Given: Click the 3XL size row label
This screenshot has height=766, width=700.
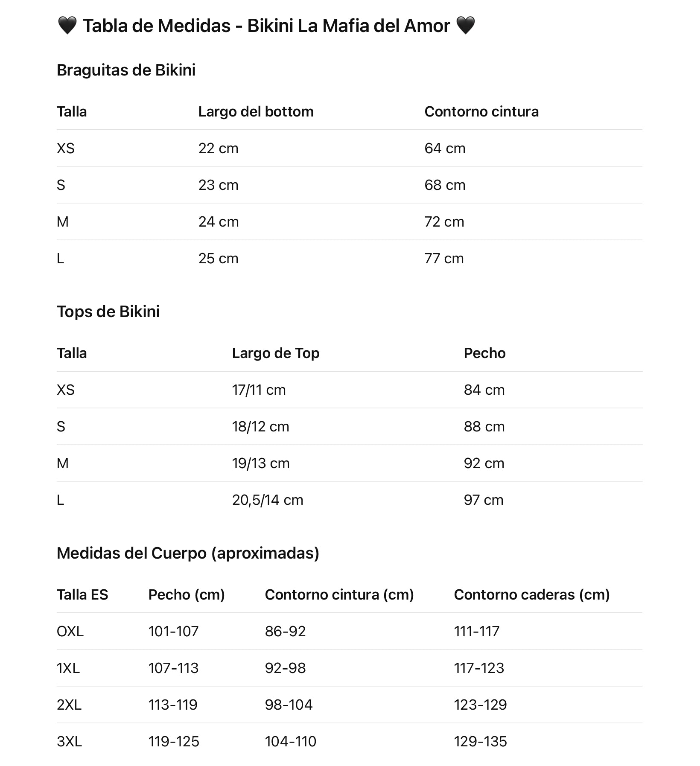Looking at the screenshot, I should pyautogui.click(x=69, y=741).
